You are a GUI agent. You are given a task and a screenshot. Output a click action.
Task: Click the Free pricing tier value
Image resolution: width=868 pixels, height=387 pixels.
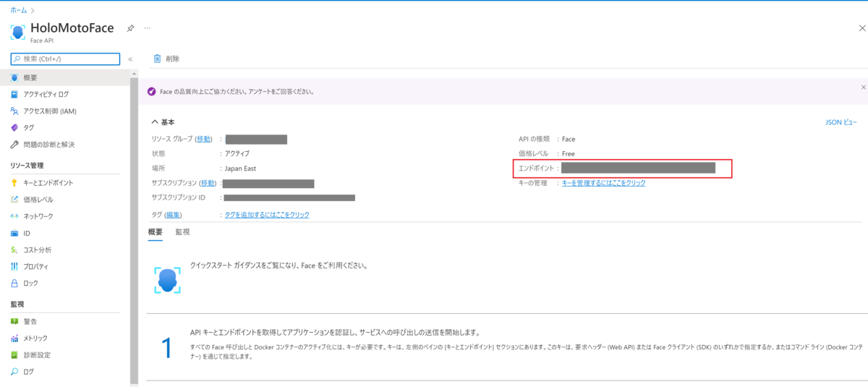coord(569,153)
